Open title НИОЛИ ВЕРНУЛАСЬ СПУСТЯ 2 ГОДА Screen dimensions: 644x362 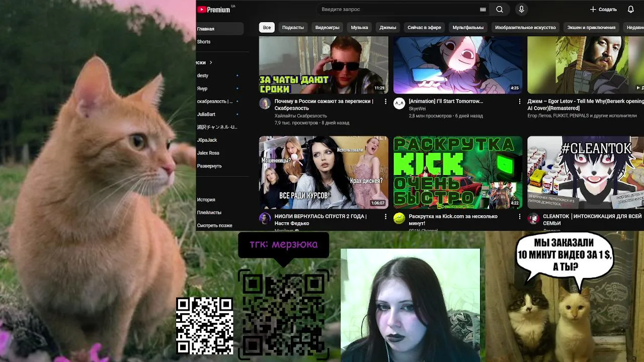pos(320,220)
